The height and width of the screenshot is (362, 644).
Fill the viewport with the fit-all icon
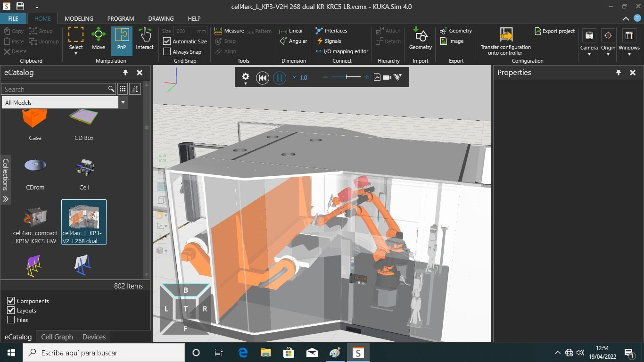(162, 158)
